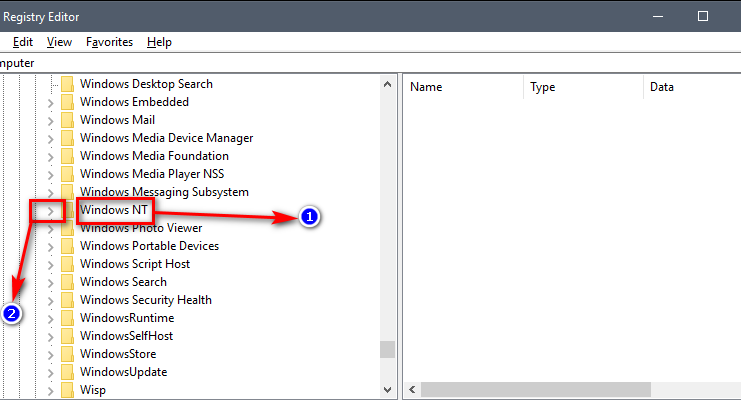Maximize the Registry Editor window
The width and height of the screenshot is (741, 400).
point(703,17)
